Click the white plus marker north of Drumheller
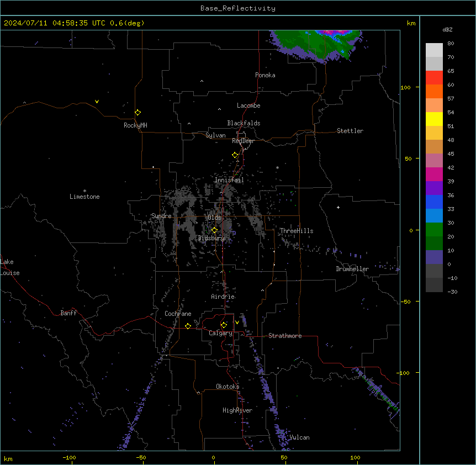The image size is (476, 465). pyautogui.click(x=338, y=207)
